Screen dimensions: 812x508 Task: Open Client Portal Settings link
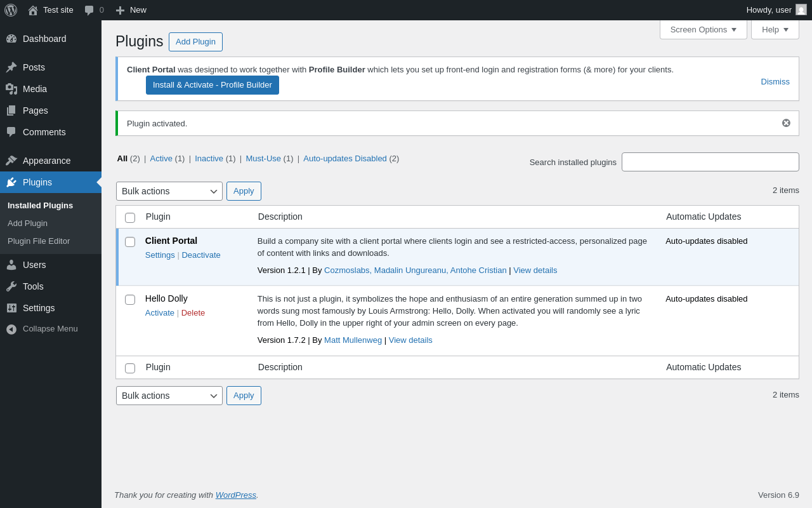(x=160, y=255)
